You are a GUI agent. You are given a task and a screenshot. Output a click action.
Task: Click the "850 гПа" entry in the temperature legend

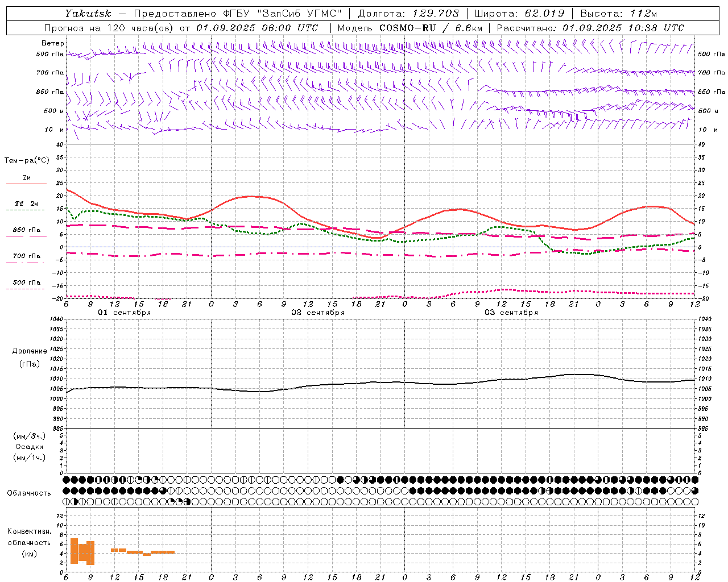tap(27, 230)
